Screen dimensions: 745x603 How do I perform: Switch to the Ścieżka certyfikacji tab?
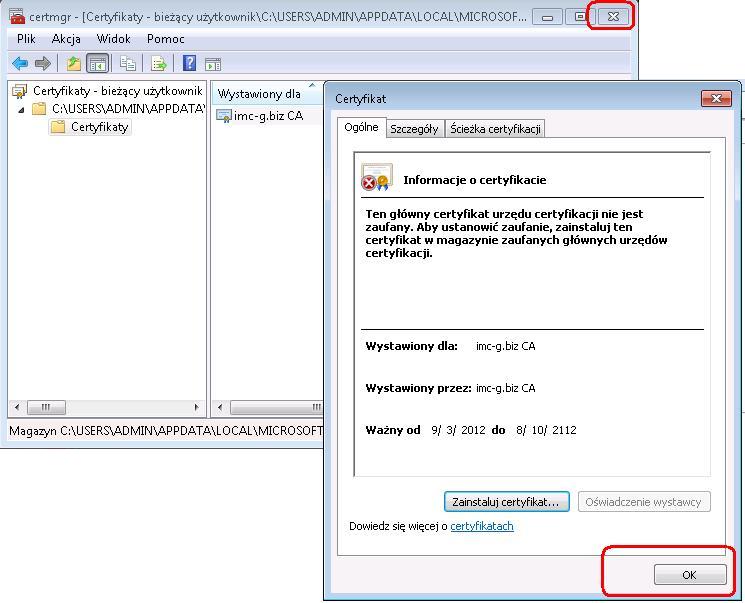coord(495,129)
